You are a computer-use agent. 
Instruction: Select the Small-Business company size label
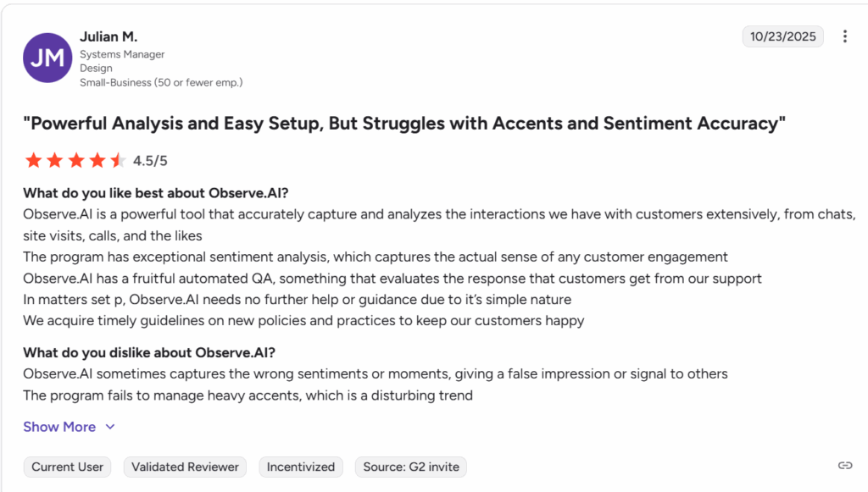click(x=161, y=82)
